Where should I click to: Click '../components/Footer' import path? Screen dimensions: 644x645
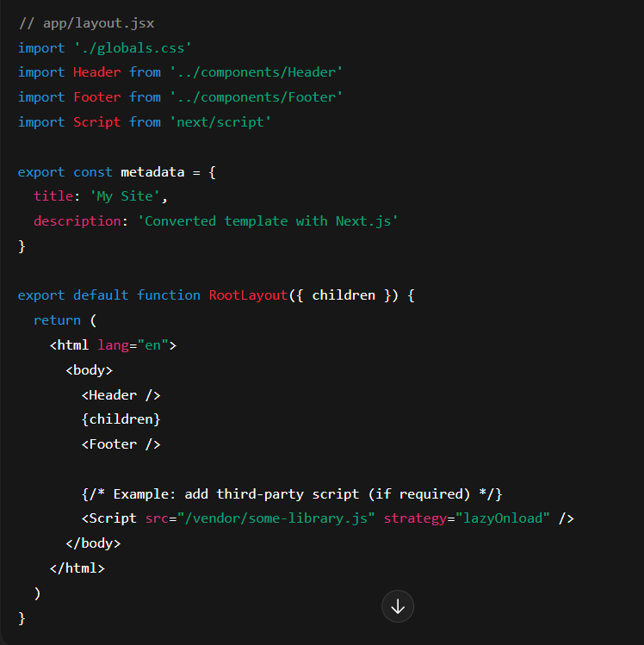click(x=256, y=97)
